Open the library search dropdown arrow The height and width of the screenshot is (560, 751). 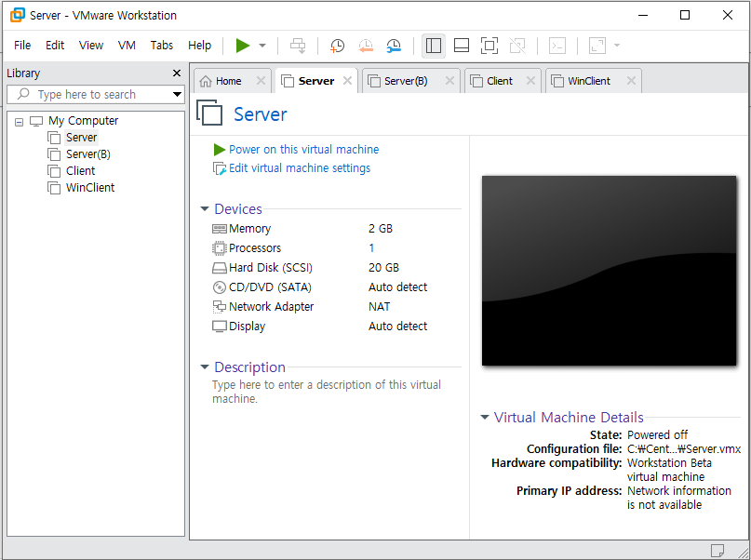pos(177,94)
